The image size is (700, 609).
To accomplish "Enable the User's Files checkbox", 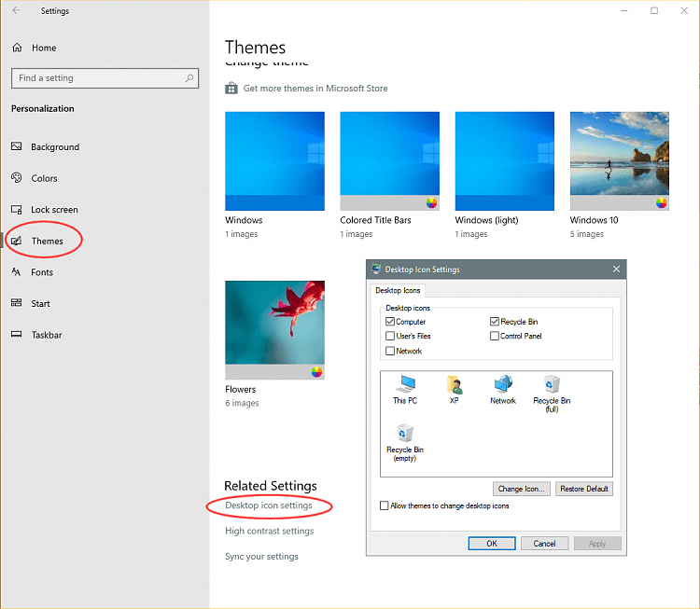I will coord(390,336).
